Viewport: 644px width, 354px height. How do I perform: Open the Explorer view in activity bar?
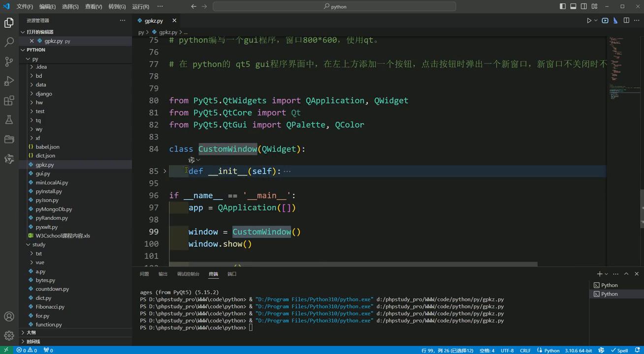(9, 23)
